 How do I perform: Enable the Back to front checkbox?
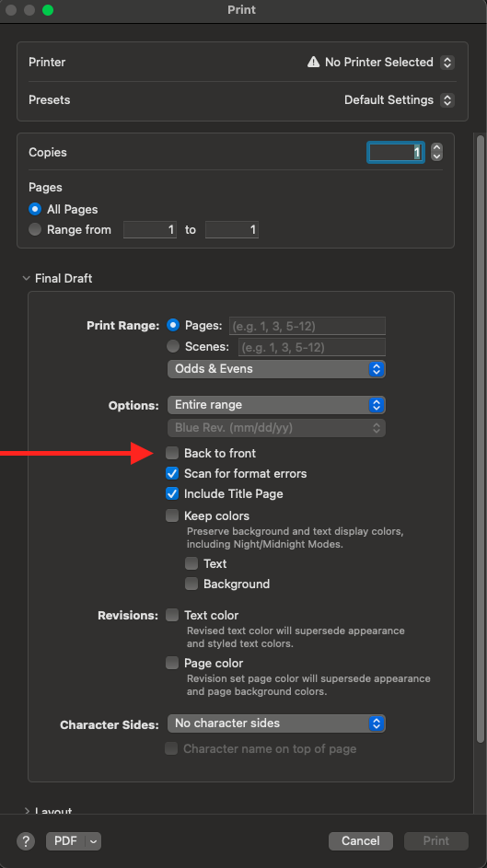[172, 453]
